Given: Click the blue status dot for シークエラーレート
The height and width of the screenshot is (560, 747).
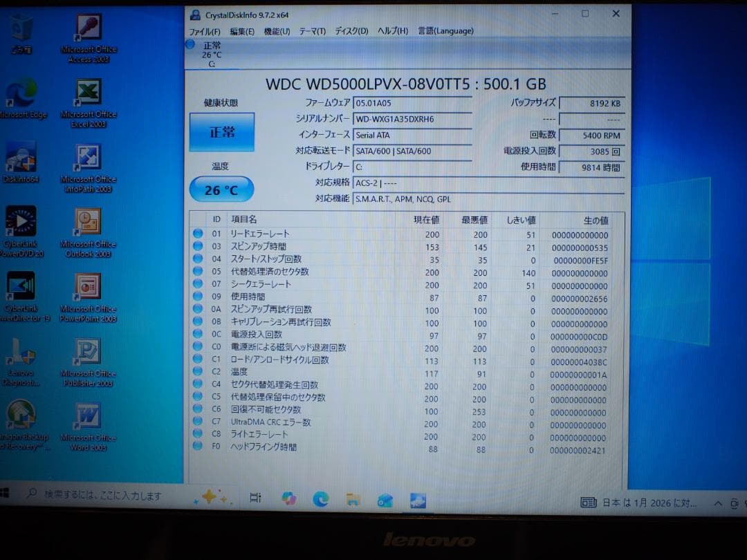Looking at the screenshot, I should [x=198, y=284].
